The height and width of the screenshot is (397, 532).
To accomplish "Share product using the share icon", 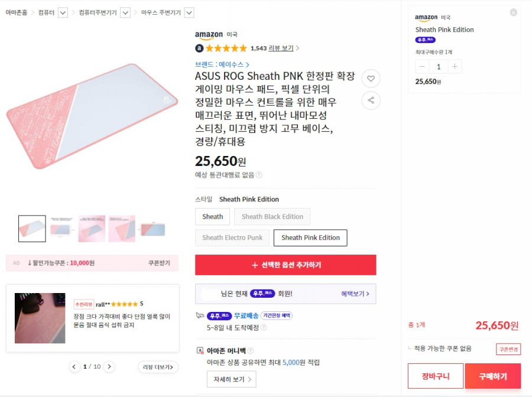I will [x=371, y=100].
